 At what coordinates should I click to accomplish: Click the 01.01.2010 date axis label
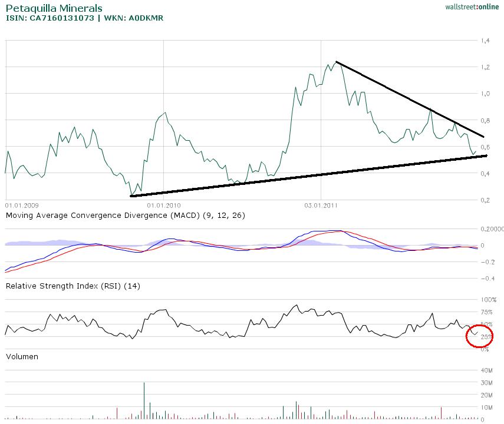(x=164, y=206)
